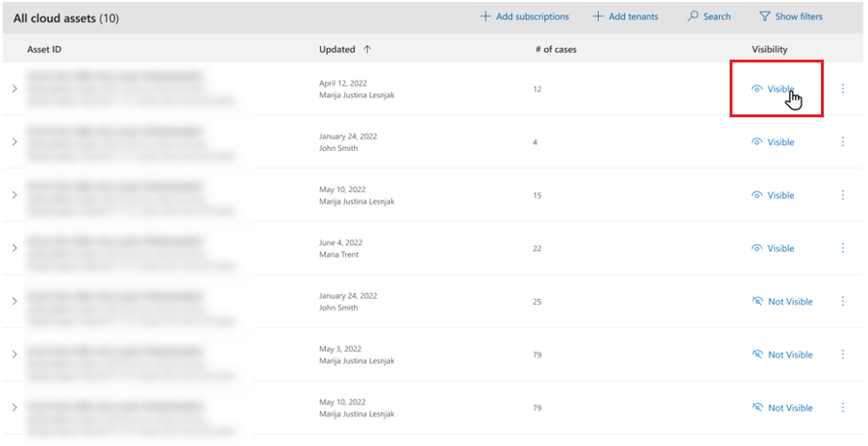The height and width of the screenshot is (446, 868).
Task: Open more options for the April 12, 2022 row
Action: (x=843, y=88)
